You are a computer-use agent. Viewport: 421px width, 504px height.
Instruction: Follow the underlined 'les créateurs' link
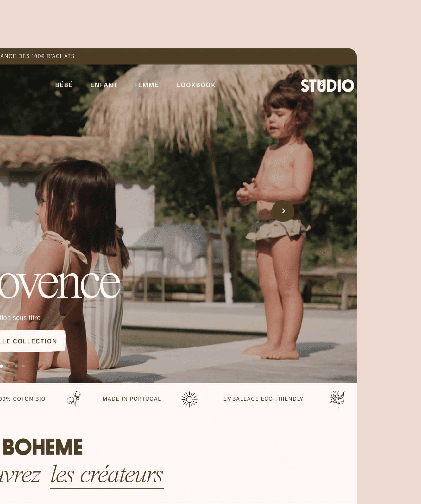coord(107,476)
